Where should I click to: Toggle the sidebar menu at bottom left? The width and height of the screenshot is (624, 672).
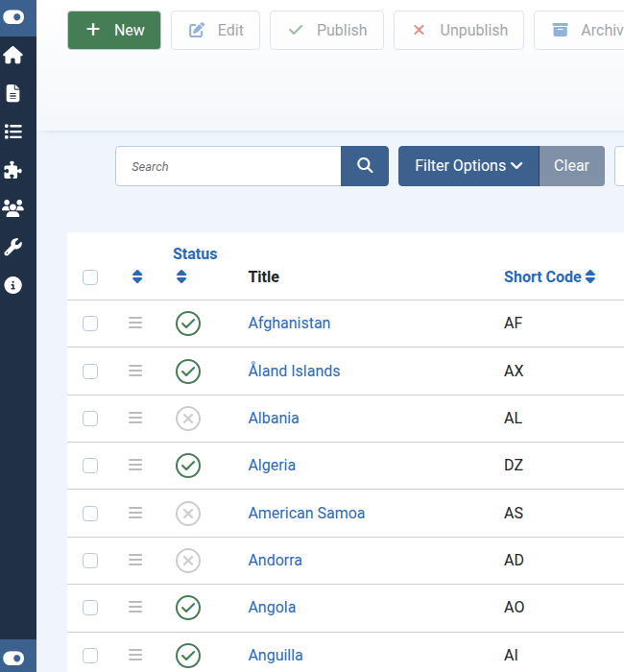tap(17, 658)
